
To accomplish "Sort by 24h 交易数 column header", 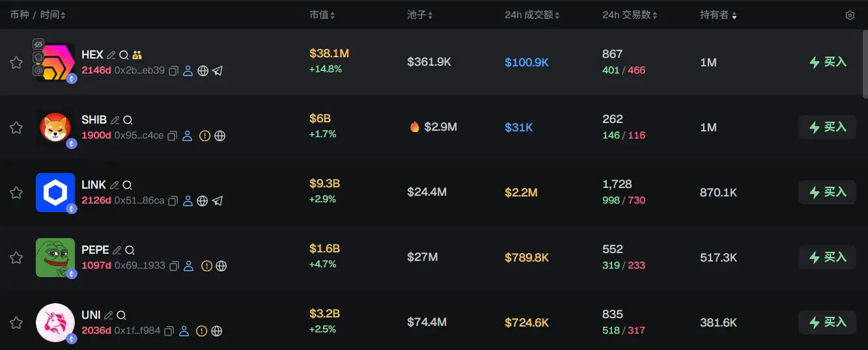I will pos(629,15).
